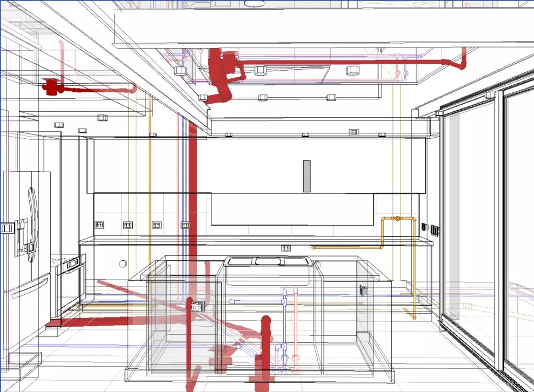Screen dimensions: 534x392
Task: Select the blue cold water pipe under sink
Action: click(x=285, y=330)
